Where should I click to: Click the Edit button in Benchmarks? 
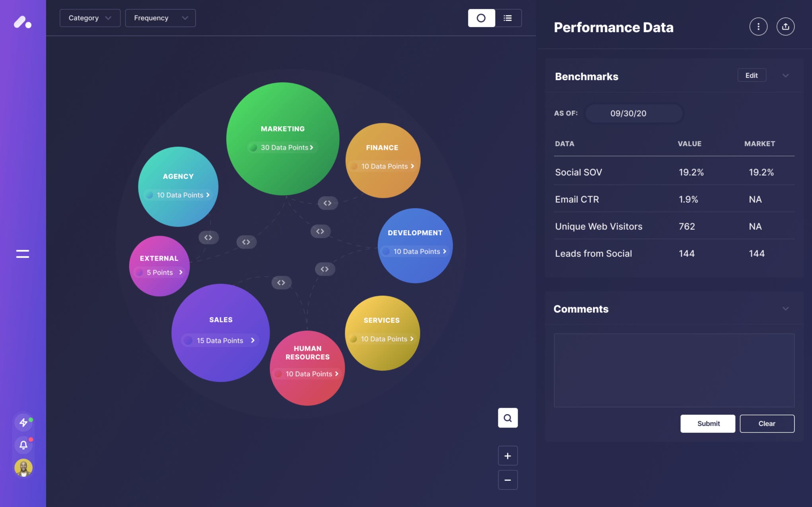[x=752, y=75]
